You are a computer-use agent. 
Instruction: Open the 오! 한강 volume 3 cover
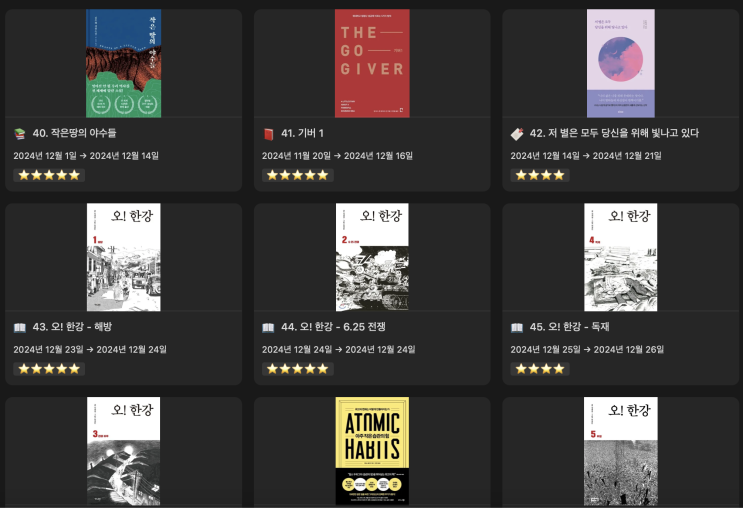click(x=123, y=451)
